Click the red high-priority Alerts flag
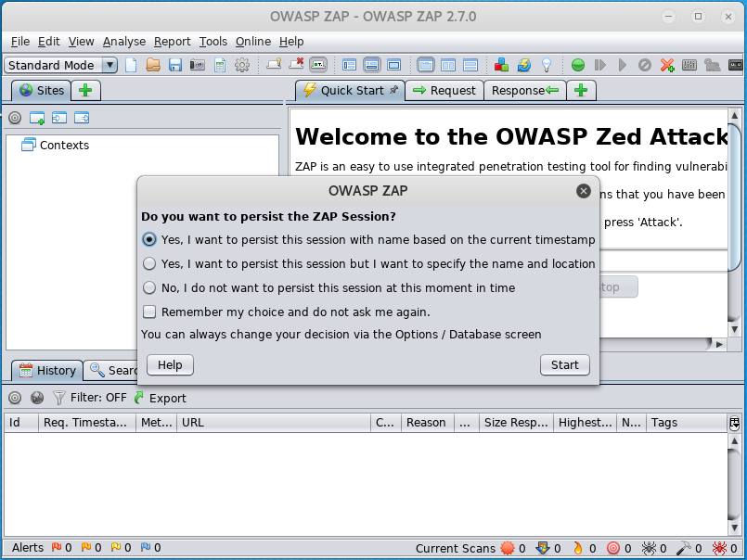747x560 pixels. click(57, 547)
